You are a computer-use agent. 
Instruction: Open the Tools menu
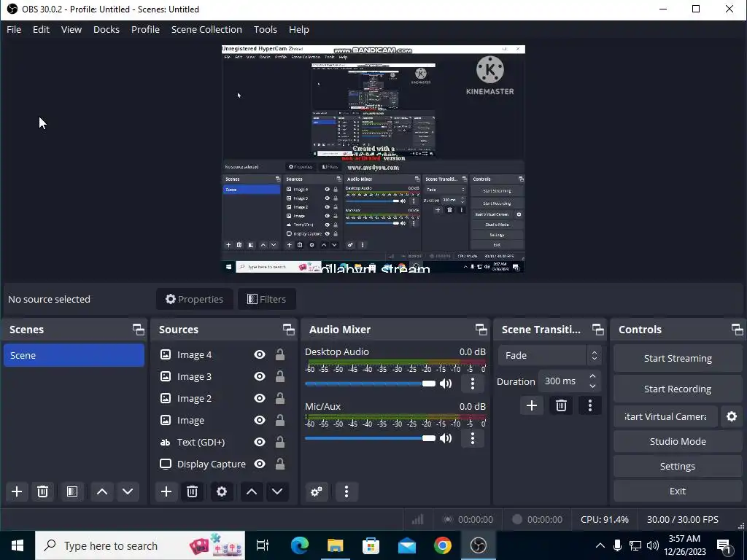click(x=266, y=29)
